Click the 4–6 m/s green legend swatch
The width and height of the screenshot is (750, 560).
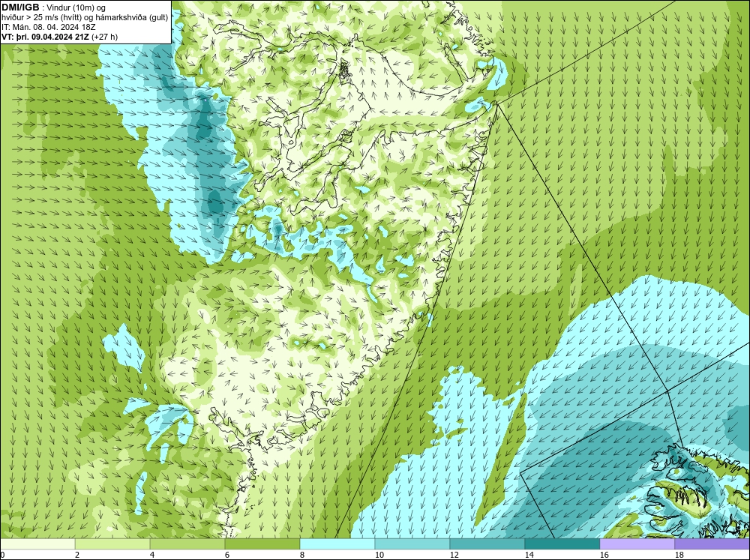pyautogui.click(x=187, y=544)
